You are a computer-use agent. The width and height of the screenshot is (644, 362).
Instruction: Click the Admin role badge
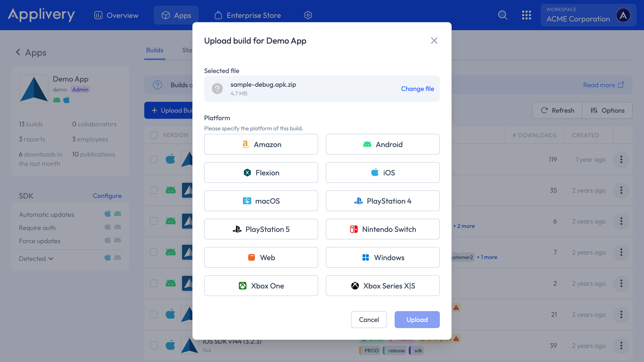pyautogui.click(x=80, y=90)
